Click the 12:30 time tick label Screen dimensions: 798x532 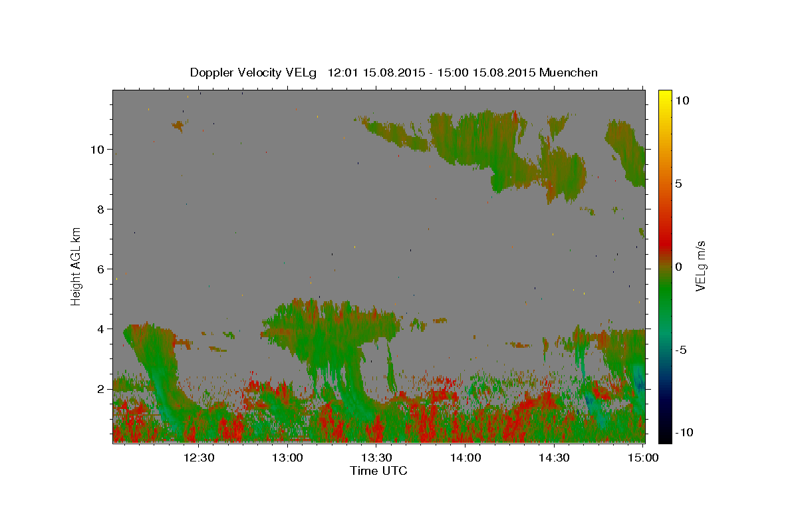coord(199,458)
